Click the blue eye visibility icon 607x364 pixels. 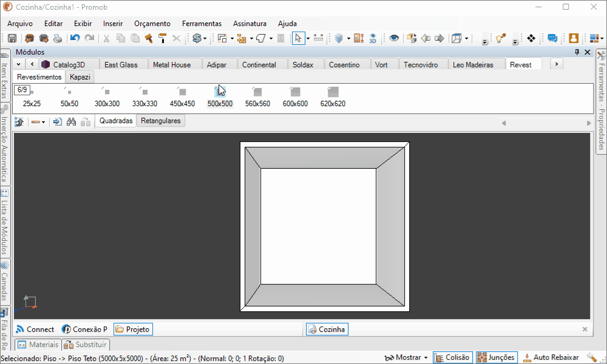click(394, 38)
